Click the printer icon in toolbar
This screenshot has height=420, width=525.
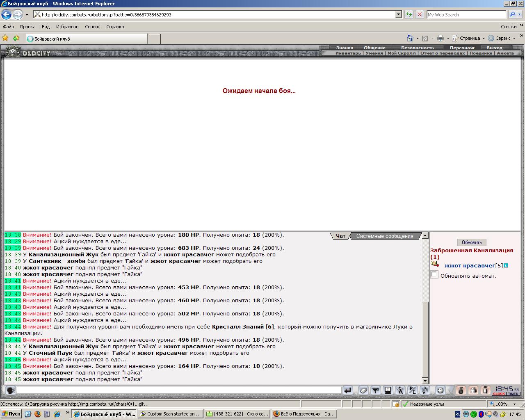click(441, 38)
